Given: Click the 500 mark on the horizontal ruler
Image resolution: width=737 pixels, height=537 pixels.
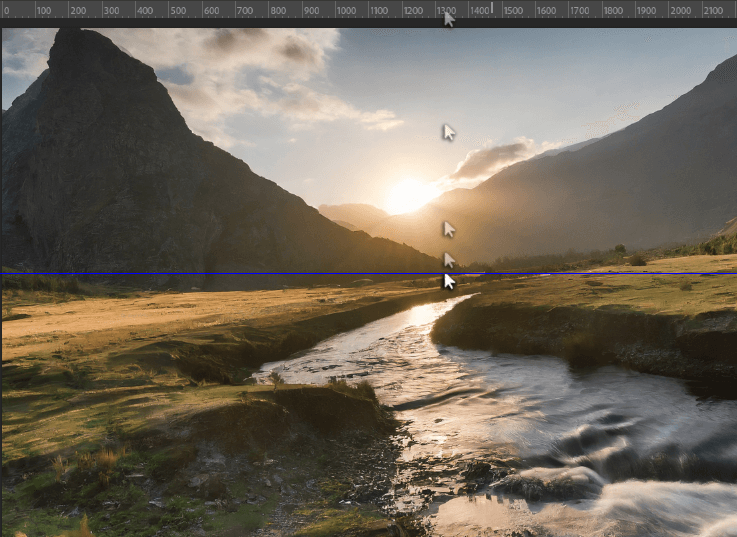Looking at the screenshot, I should [178, 10].
